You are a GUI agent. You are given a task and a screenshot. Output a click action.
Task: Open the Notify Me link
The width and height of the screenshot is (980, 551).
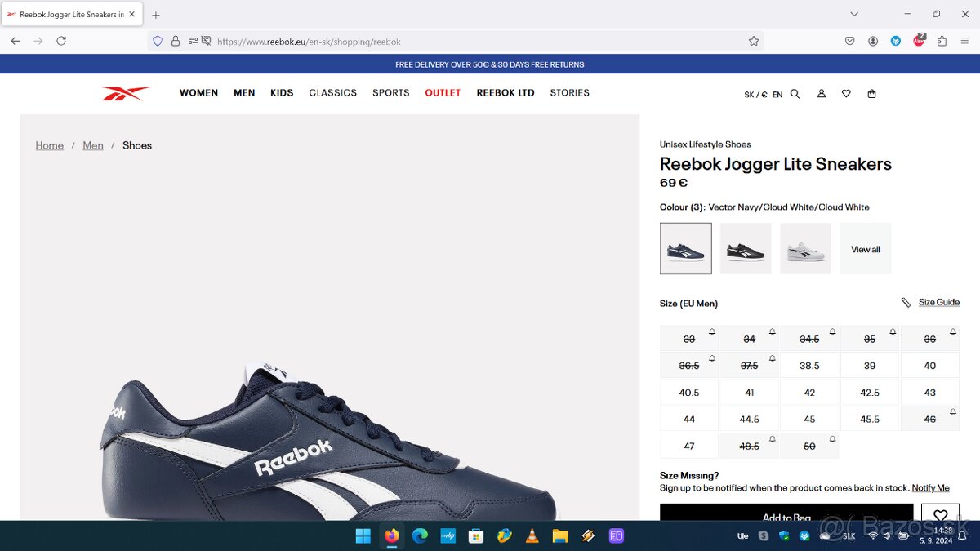(931, 487)
